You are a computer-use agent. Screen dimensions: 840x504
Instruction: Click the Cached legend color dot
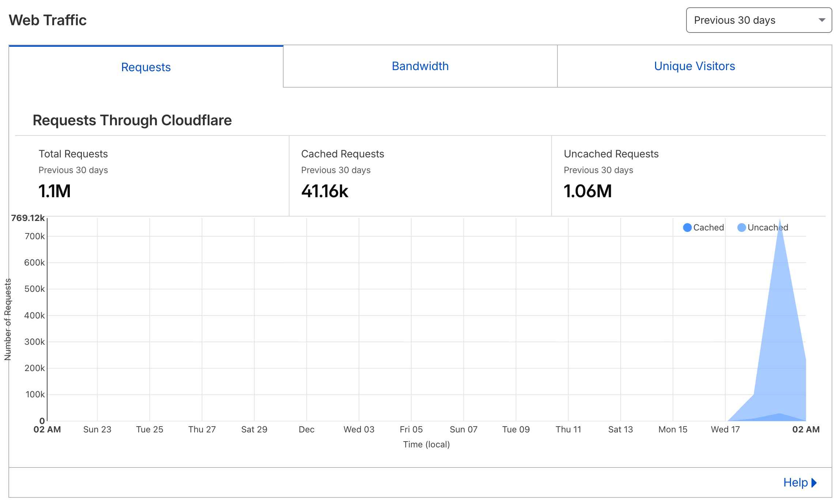pos(687,228)
